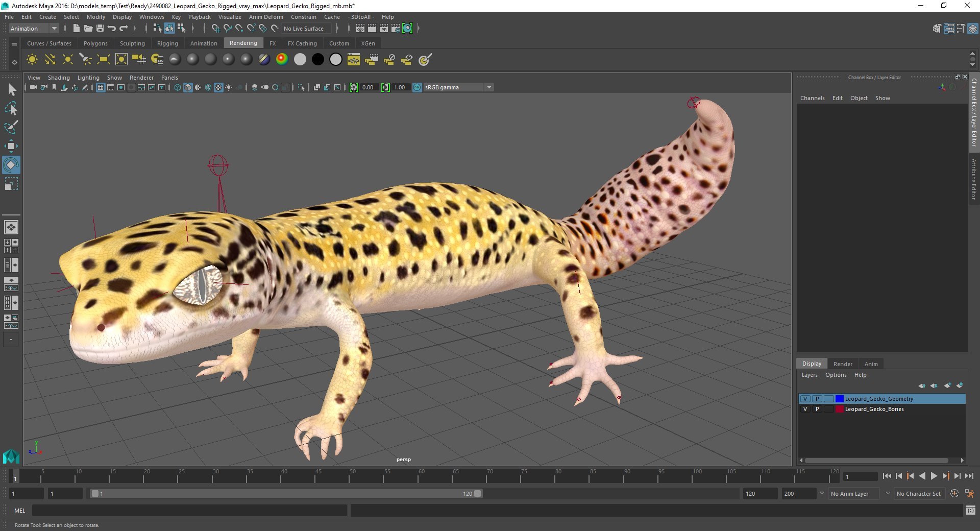
Task: Expand the panel layout quick menu arrow
Action: coord(11,340)
